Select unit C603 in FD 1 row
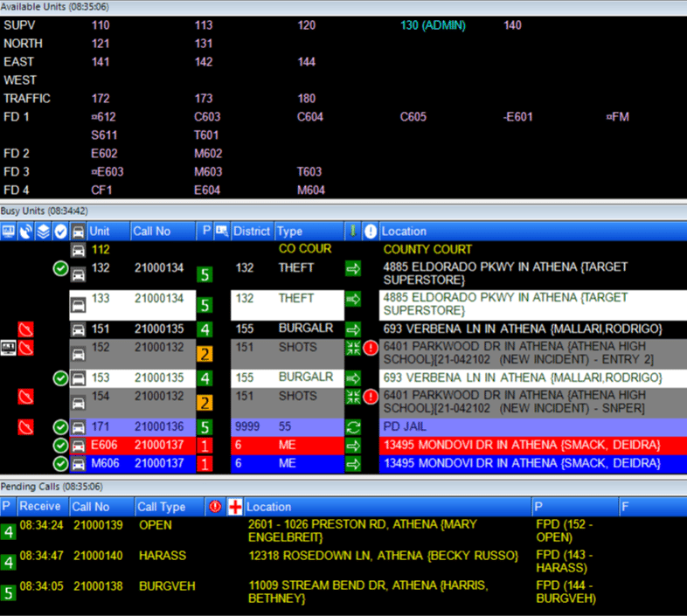This screenshot has height=616, width=687. pos(207,117)
